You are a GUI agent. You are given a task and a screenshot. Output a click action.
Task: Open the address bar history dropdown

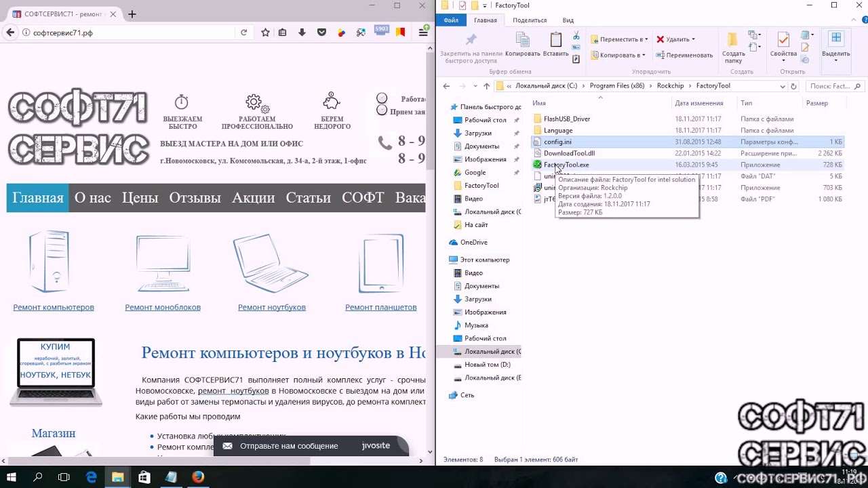pyautogui.click(x=783, y=86)
